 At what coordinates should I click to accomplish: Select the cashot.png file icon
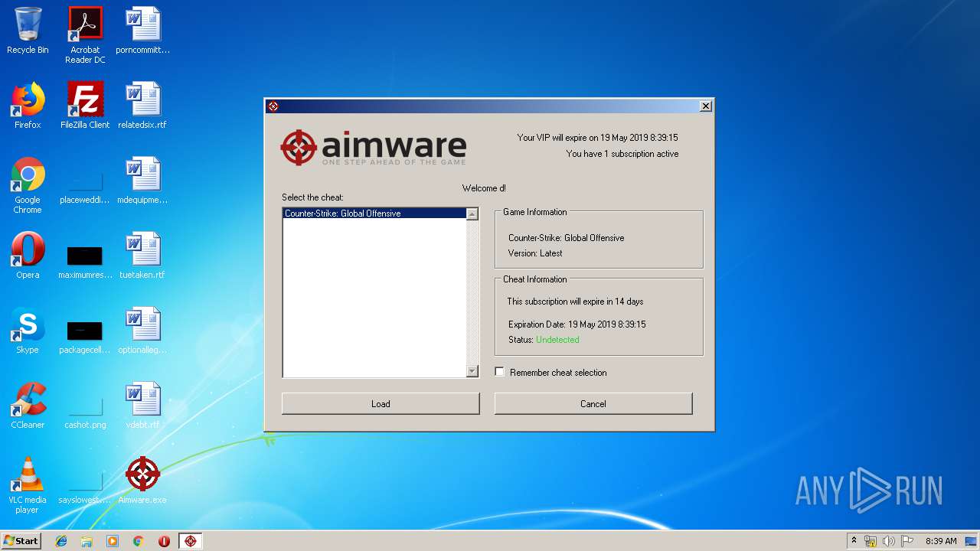click(85, 412)
